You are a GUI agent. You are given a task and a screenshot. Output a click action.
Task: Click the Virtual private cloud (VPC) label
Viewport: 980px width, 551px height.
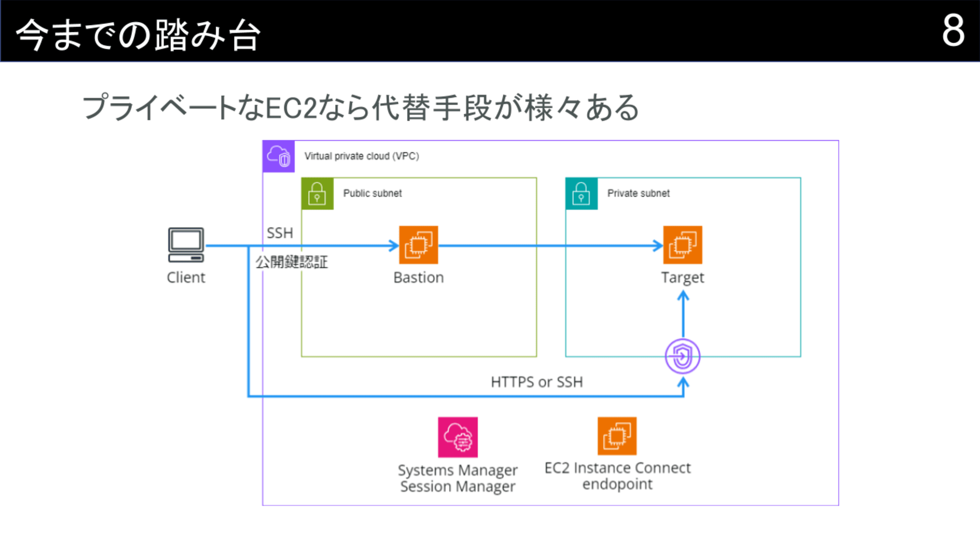click(x=362, y=156)
